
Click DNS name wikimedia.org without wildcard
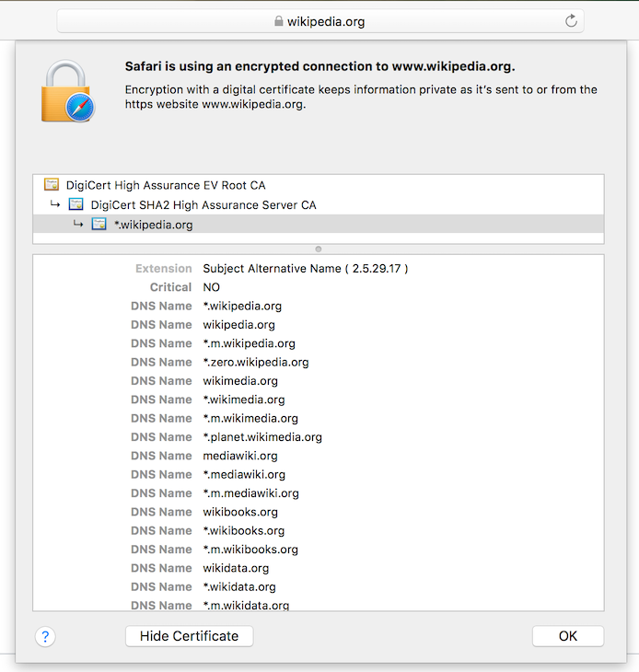240,381
